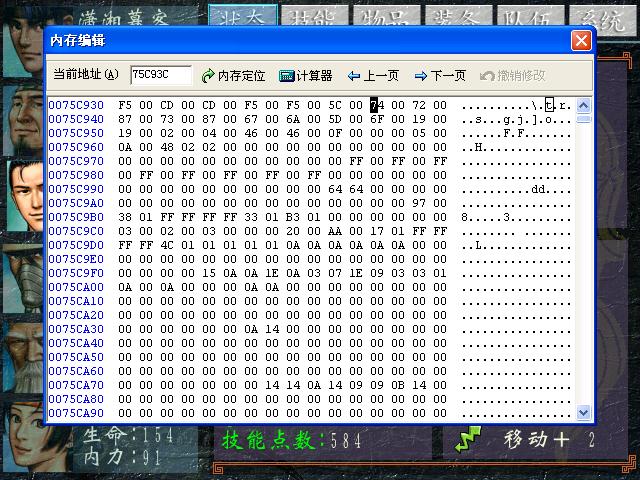
Task: Select address row 0075CA00
Action: pyautogui.click(x=76, y=287)
